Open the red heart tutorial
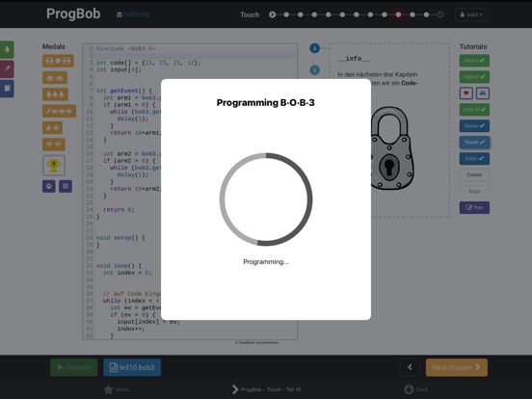532x399 pixels. pos(466,93)
